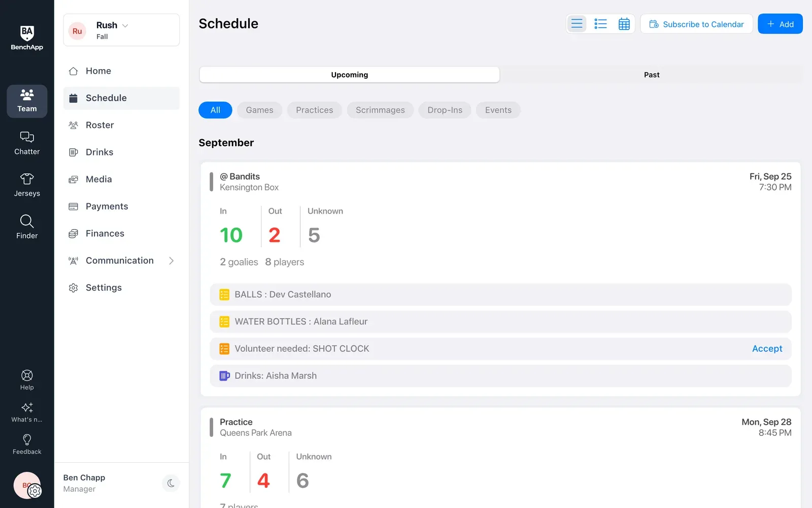
Task: Open the @ Bandits game title
Action: (240, 176)
